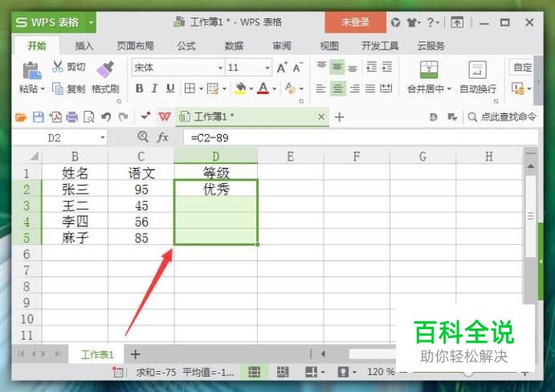Click the page break view icon
The image size is (555, 392).
[x=282, y=372]
